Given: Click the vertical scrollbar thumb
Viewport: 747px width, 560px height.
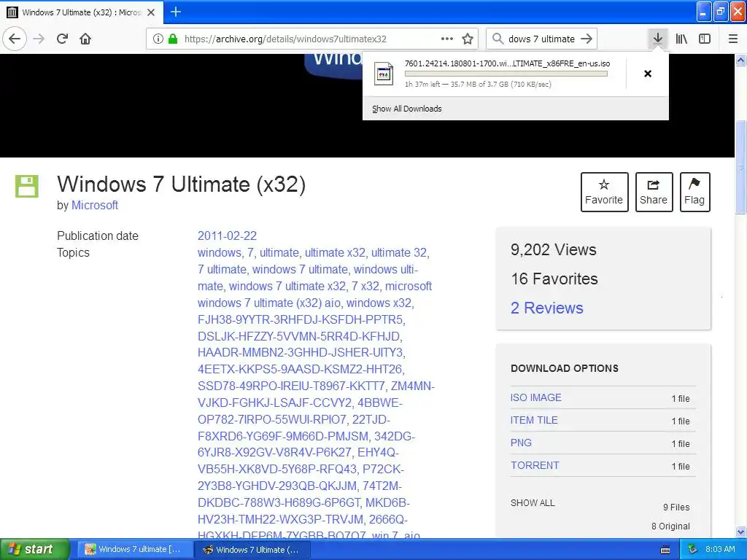Looking at the screenshot, I should click(740, 167).
